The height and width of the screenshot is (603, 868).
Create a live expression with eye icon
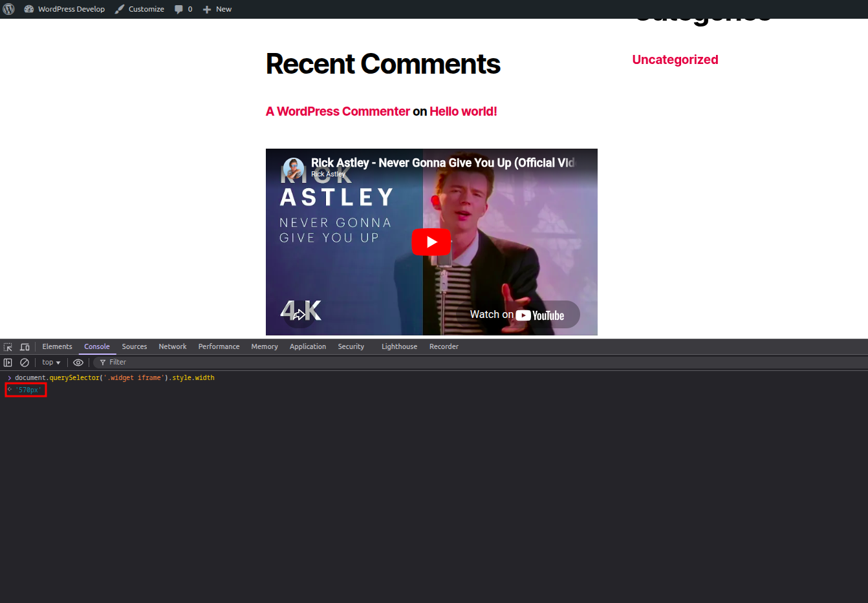[78, 363]
